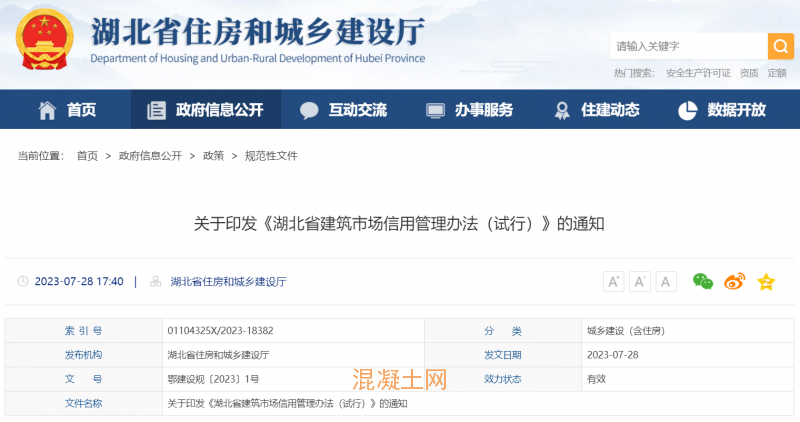Image resolution: width=800 pixels, height=422 pixels.
Task: Go to 首页 in navigation bar
Action: pyautogui.click(x=68, y=110)
